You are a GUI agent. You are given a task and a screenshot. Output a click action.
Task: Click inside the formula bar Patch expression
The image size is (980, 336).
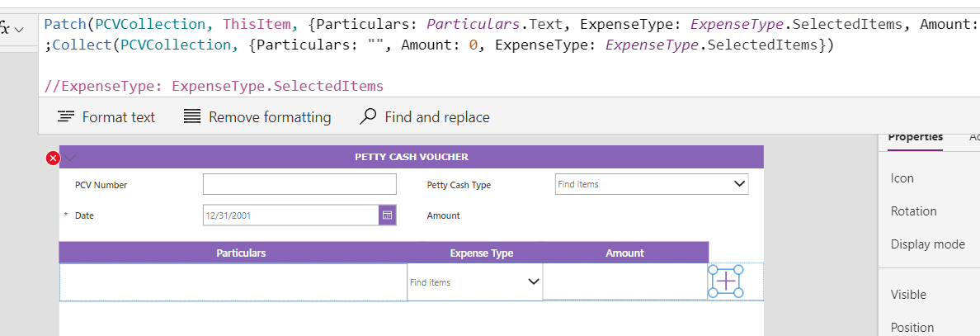point(412,25)
